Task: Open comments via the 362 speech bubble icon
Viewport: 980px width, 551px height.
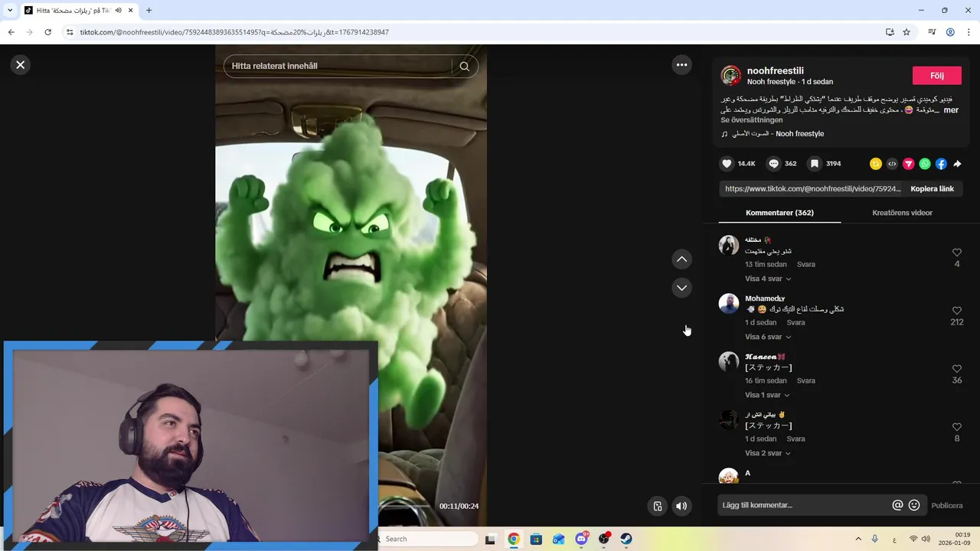Action: (774, 164)
